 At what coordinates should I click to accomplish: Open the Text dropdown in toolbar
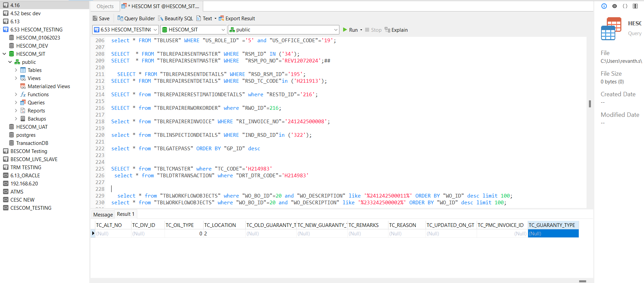click(206, 19)
